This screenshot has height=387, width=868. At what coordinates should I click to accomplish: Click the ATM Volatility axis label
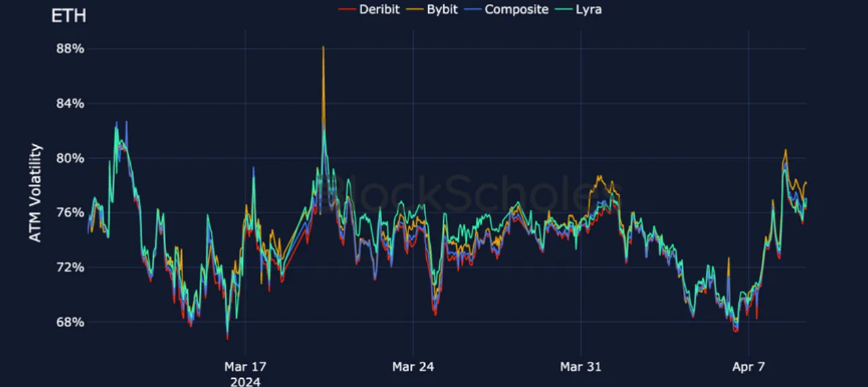click(x=36, y=193)
